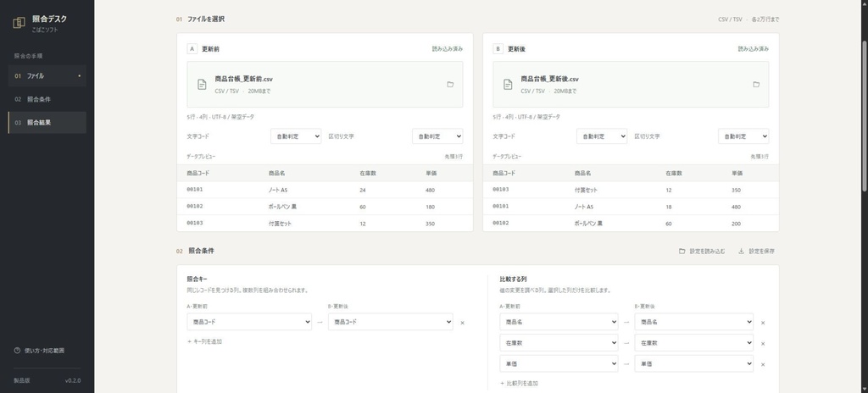
Task: Click the v0.2.0 version label
Action: click(73, 381)
